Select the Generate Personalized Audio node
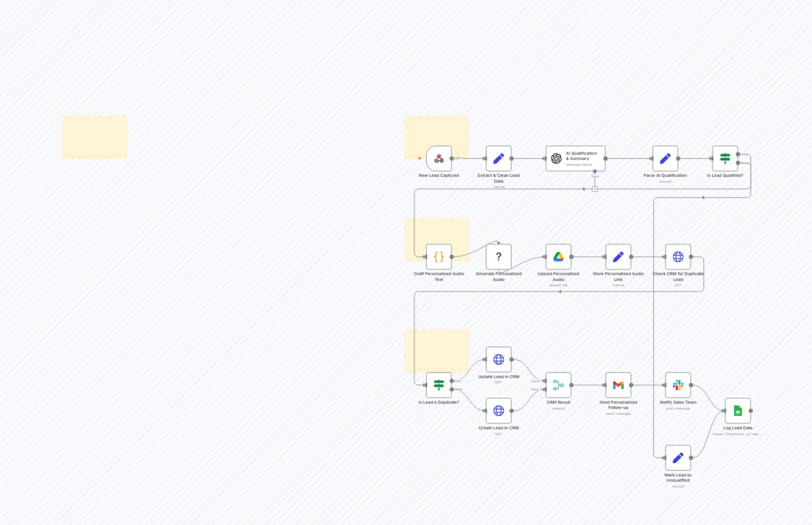This screenshot has height=525, width=812. coord(498,257)
